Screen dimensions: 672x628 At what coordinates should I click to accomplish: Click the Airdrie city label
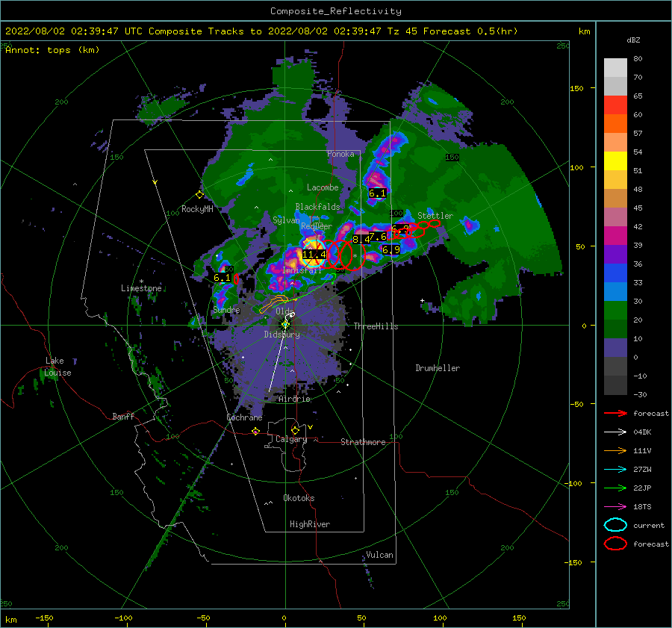pos(294,399)
